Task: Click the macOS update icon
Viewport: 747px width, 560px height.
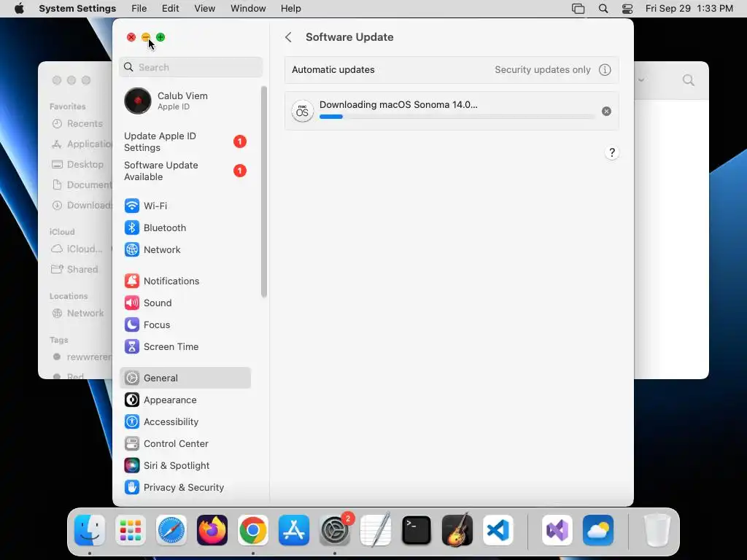Action: [x=302, y=112]
